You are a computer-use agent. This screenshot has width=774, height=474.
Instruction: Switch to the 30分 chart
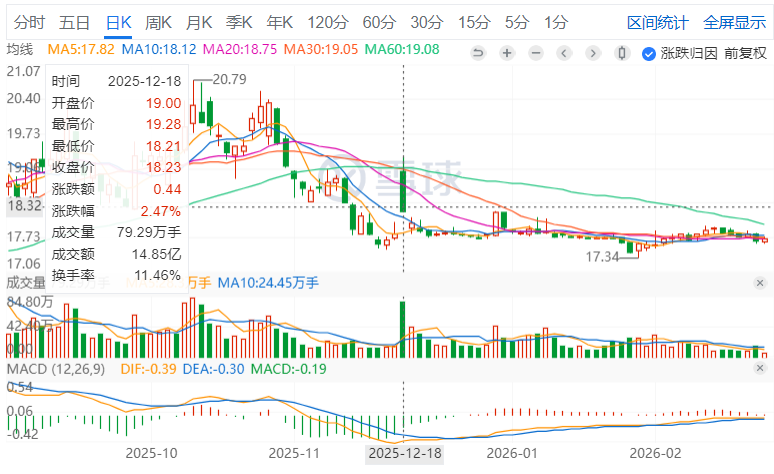pos(426,22)
